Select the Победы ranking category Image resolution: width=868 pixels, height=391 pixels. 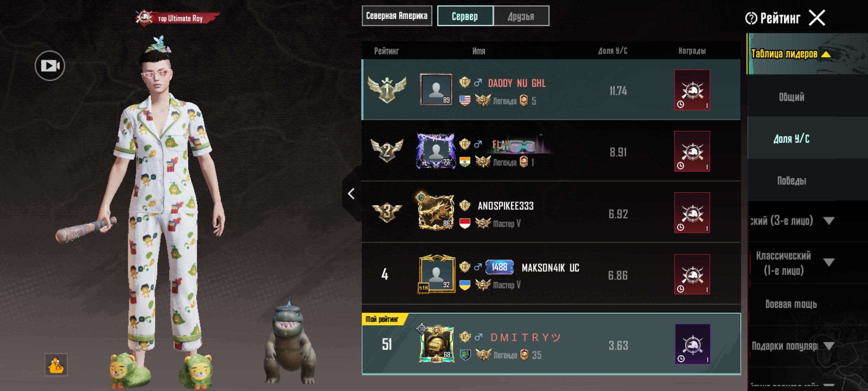coord(792,181)
